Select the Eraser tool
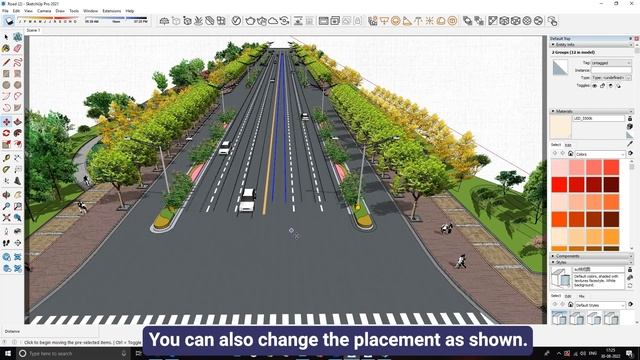Viewport: 640px width, 360px height. (x=18, y=49)
